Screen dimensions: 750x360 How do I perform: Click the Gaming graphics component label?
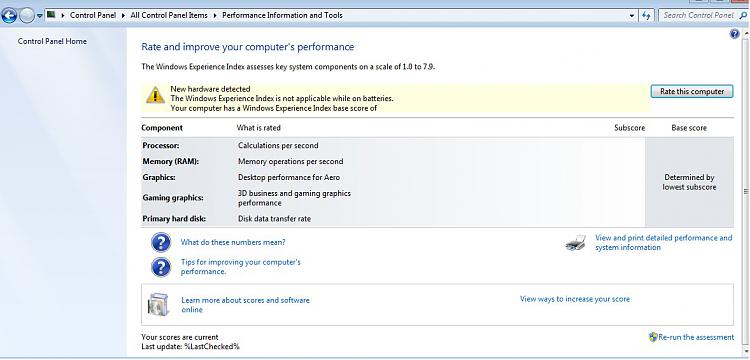173,198
